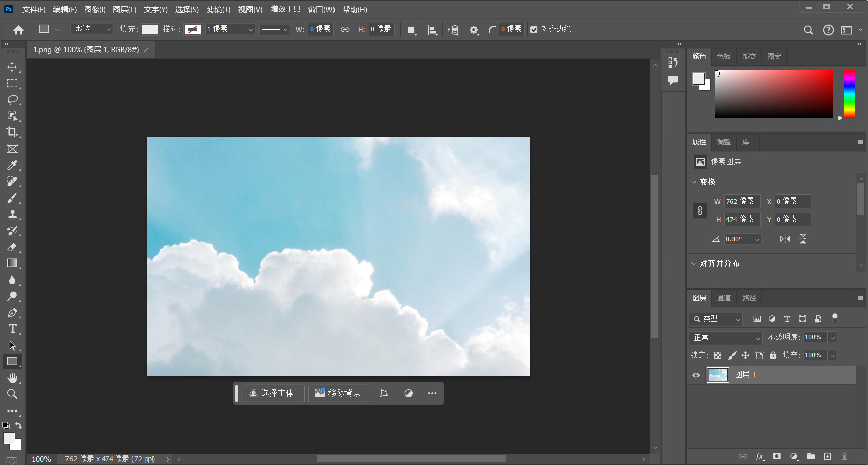Select the Lasso tool
Image resolution: width=868 pixels, height=465 pixels.
12,99
